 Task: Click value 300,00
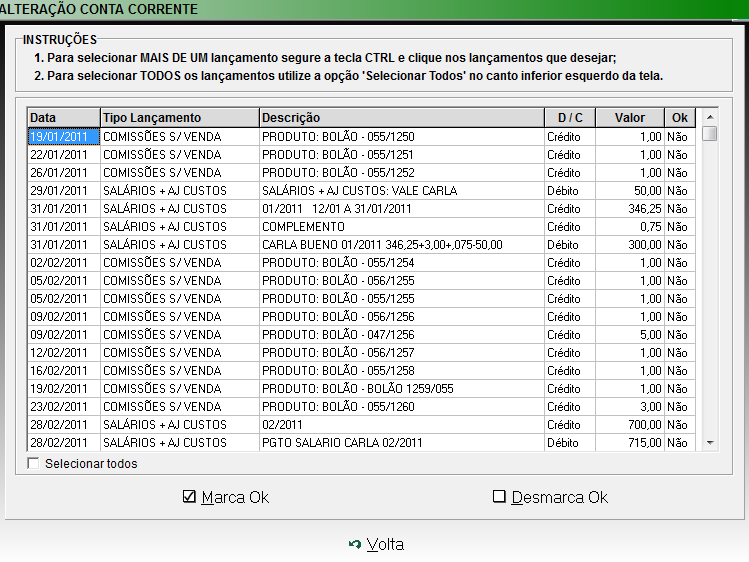pyautogui.click(x=630, y=245)
